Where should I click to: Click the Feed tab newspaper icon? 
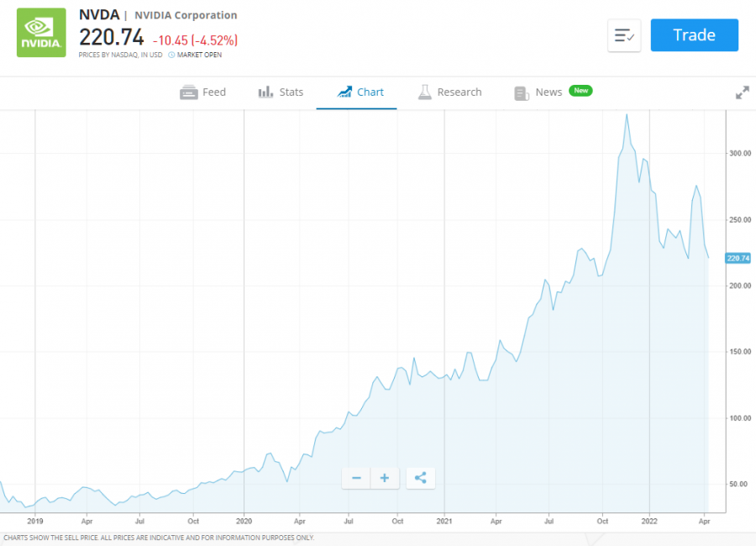189,92
